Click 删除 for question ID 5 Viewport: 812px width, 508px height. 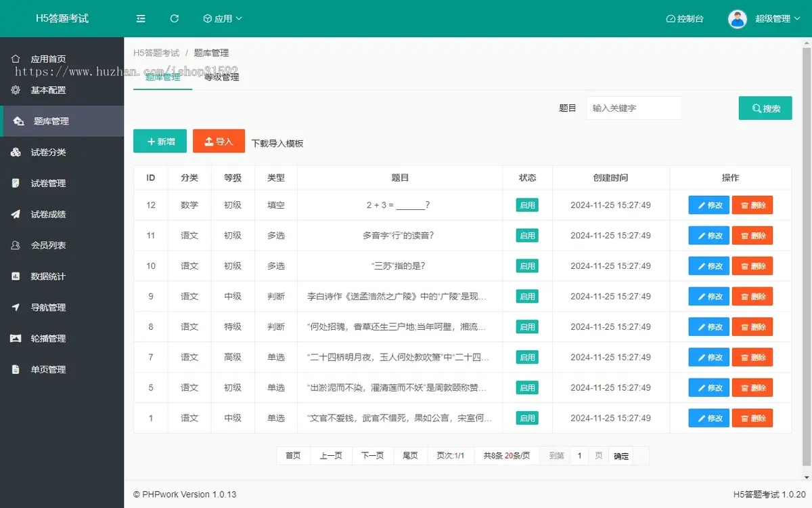point(752,388)
